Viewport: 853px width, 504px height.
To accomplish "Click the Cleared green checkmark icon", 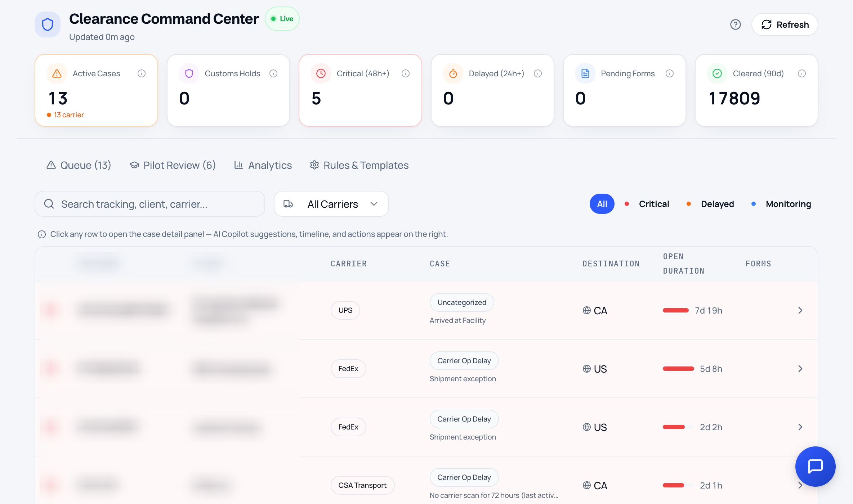I will click(717, 73).
